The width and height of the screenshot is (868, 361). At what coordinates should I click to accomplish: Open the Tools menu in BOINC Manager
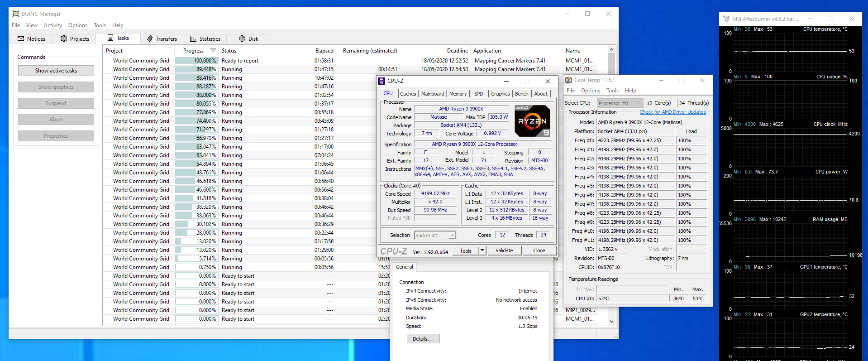coord(100,25)
